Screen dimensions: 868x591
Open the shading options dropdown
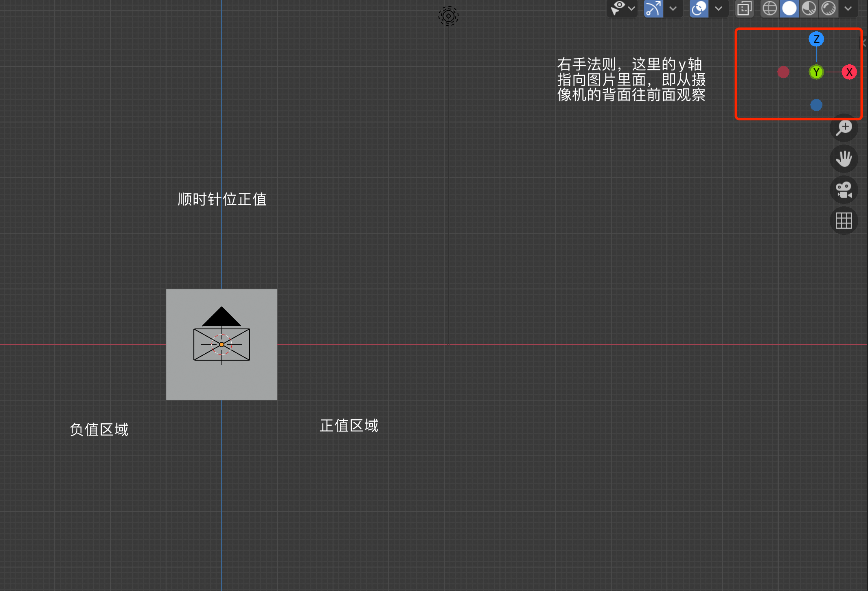click(x=848, y=8)
